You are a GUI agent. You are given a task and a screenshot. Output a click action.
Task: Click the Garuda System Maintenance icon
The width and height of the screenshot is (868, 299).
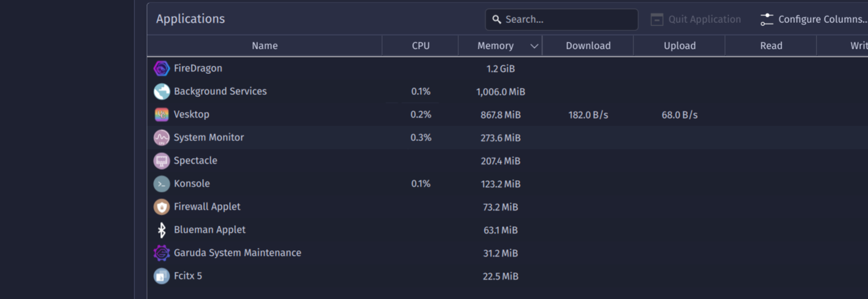point(162,253)
